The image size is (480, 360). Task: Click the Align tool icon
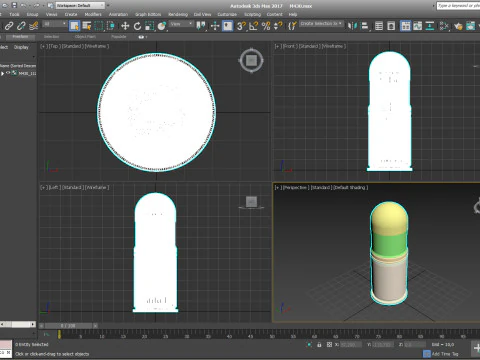coord(365,26)
